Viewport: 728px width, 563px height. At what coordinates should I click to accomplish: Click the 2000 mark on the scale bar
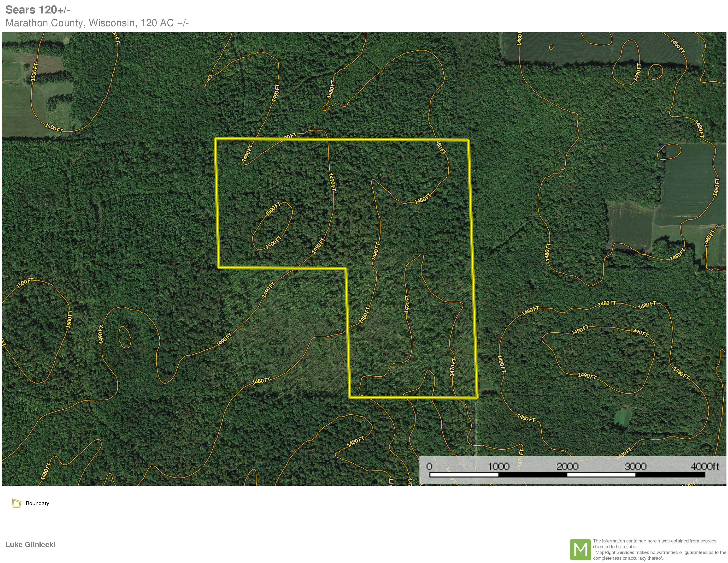[x=567, y=466]
